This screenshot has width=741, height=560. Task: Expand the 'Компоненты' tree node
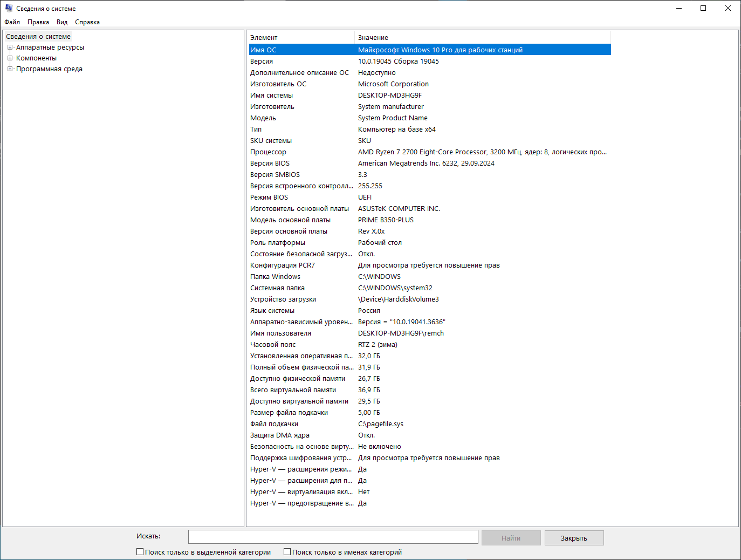[x=10, y=58]
